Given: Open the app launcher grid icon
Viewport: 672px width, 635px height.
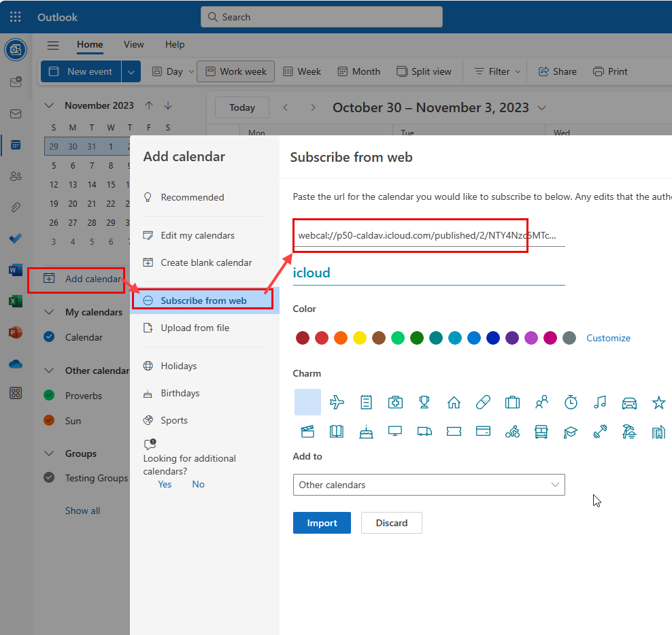Looking at the screenshot, I should pos(16,17).
